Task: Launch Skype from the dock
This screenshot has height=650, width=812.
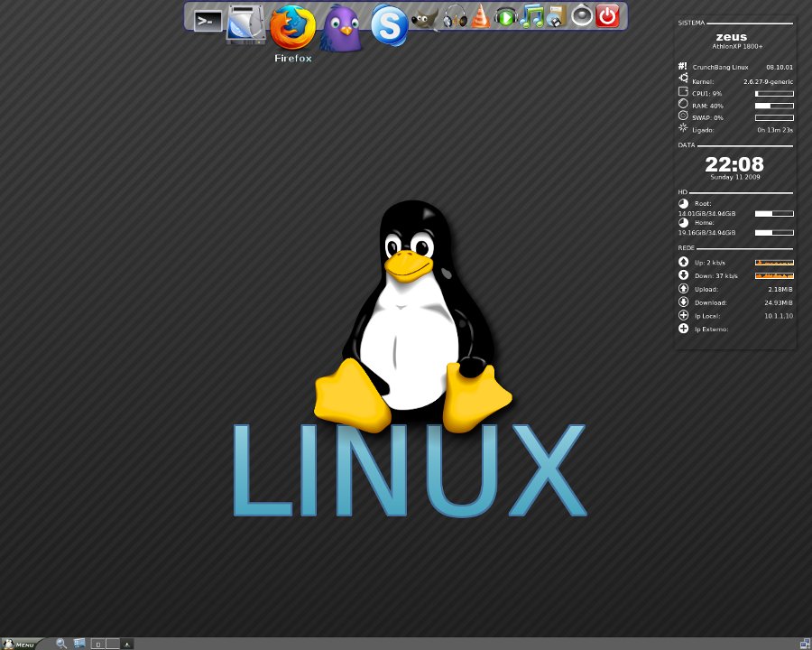Action: (389, 25)
